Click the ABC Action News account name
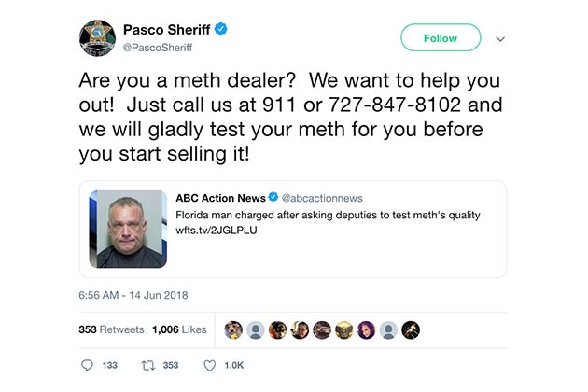This screenshot has height=392, width=588. (220, 198)
